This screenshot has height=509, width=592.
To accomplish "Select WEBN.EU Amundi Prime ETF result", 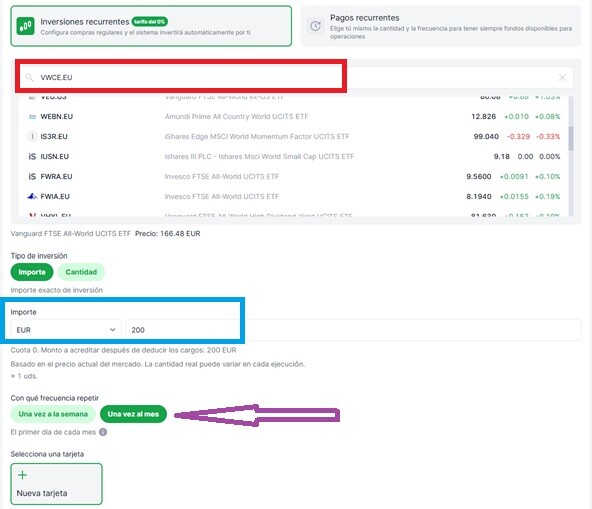I will point(294,117).
